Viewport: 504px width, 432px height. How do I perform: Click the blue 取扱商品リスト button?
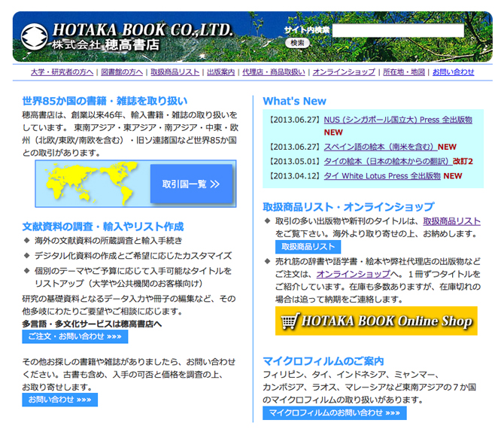[308, 247]
